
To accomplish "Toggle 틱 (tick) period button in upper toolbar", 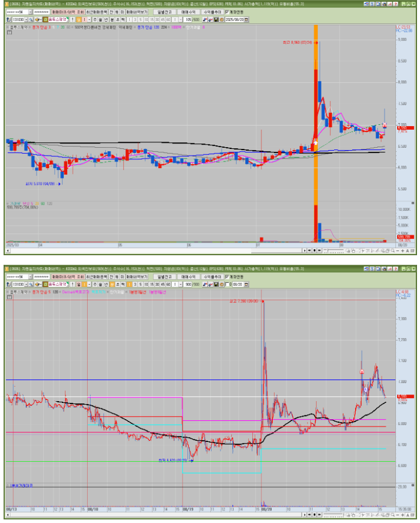I will (123, 19).
